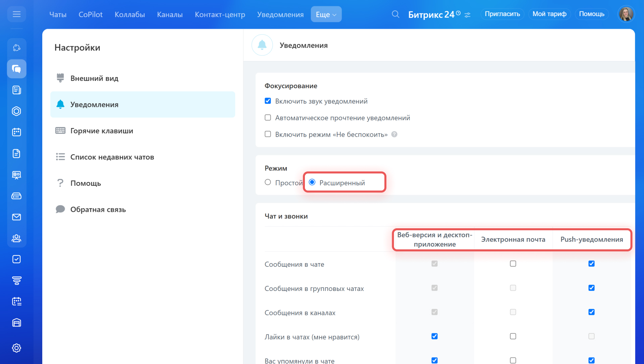Open the CRM funnel sidebar icon
The width and height of the screenshot is (644, 364).
pos(16,280)
